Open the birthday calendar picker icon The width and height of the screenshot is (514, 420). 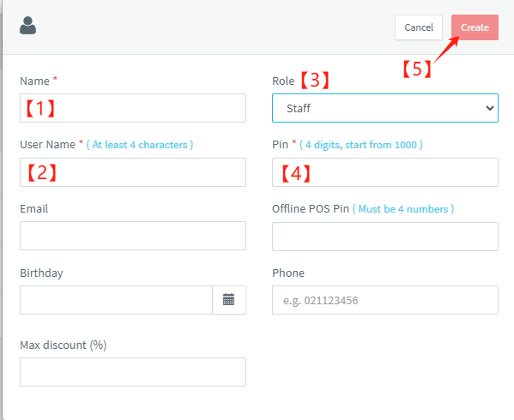tap(229, 300)
